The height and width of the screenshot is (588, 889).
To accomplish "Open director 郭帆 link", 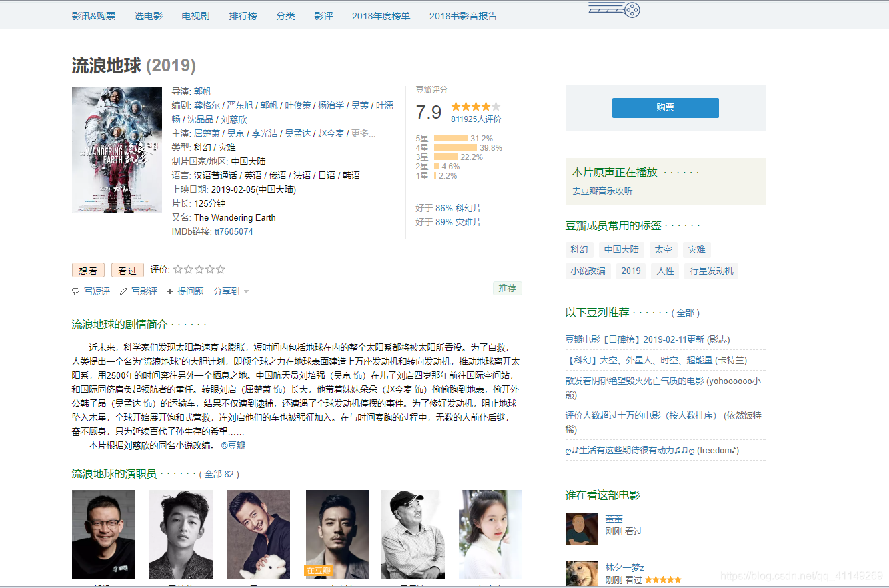I will coord(203,91).
